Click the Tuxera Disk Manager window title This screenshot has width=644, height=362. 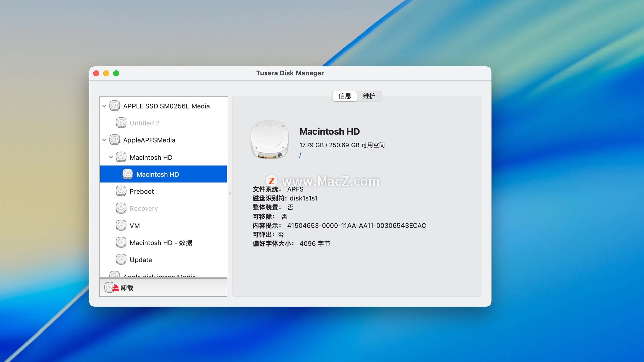coord(290,73)
